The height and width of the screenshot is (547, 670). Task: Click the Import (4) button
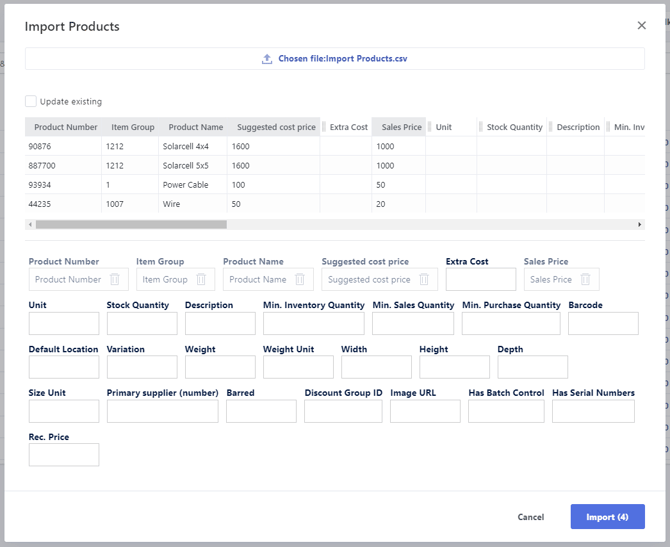pos(608,517)
